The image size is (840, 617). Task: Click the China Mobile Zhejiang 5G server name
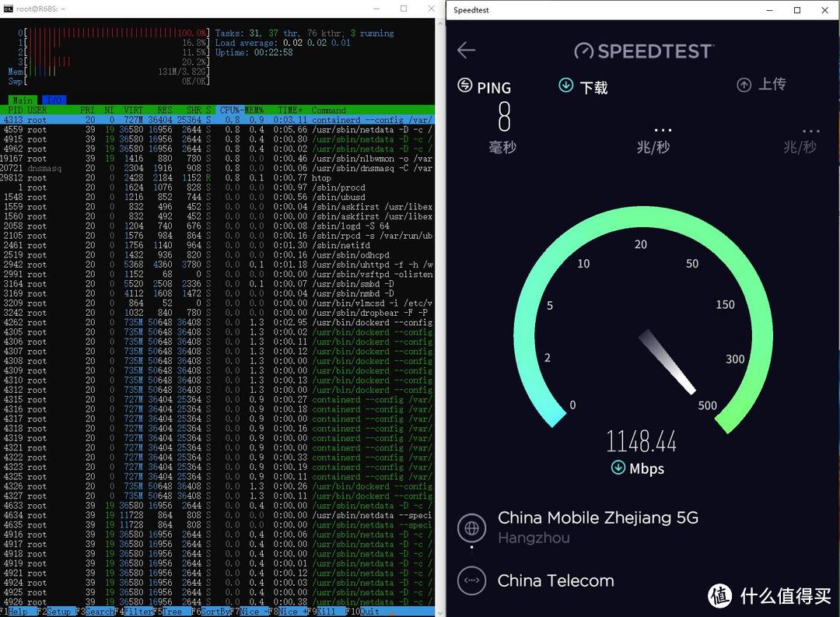[x=598, y=518]
